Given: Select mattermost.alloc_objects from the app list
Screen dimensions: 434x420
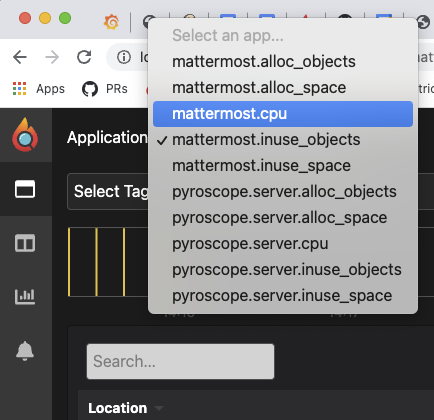Looking at the screenshot, I should [283, 62].
